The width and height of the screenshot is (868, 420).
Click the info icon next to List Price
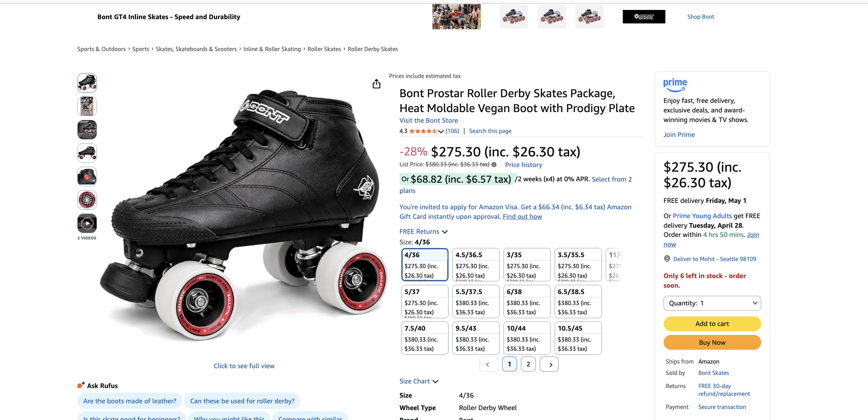pyautogui.click(x=494, y=164)
